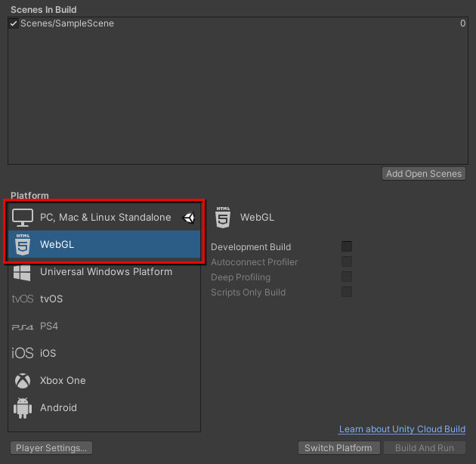476x464 pixels.
Task: Click the PS4 logo icon
Action: [23, 326]
